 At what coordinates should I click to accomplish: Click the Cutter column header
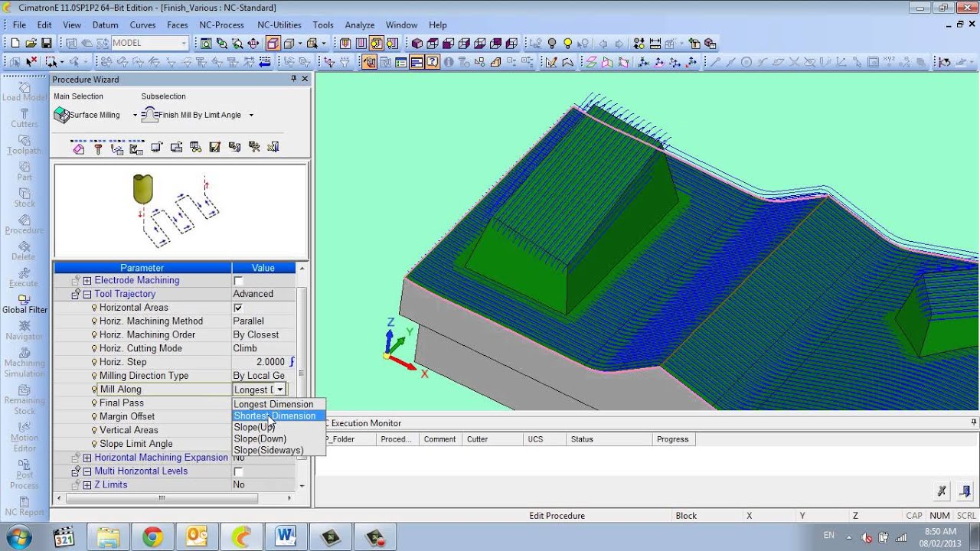pos(492,439)
